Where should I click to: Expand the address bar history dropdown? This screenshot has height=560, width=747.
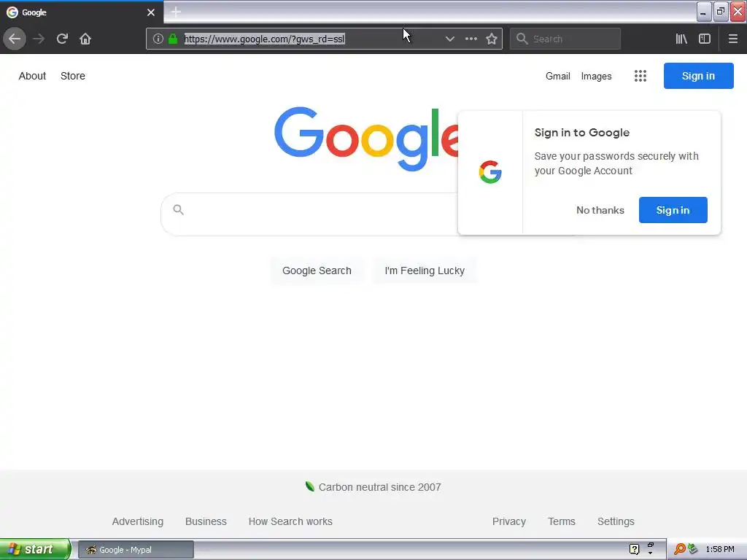pyautogui.click(x=449, y=39)
